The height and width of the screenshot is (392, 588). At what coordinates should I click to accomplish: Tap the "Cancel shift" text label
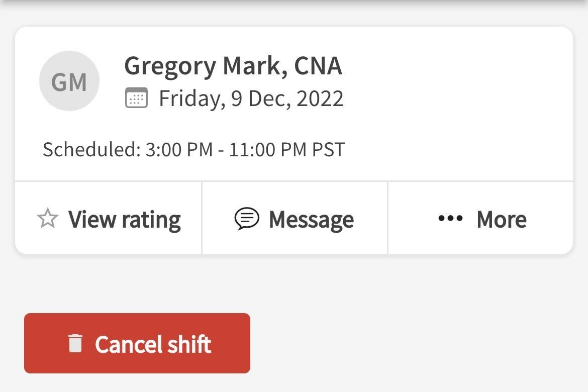153,344
